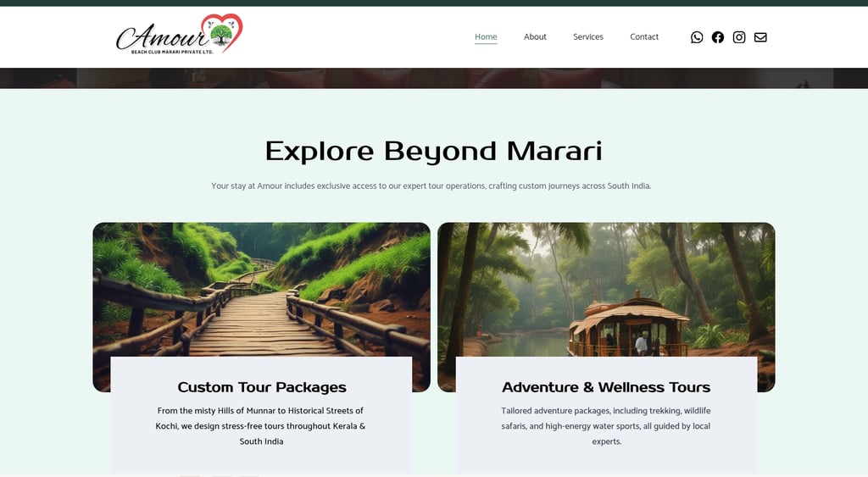
Task: Click the dark hero image strip
Action: pyautogui.click(x=434, y=78)
